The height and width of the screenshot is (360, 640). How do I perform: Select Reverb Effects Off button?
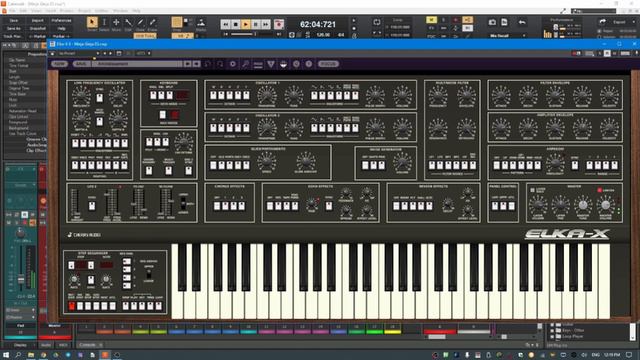[396, 206]
